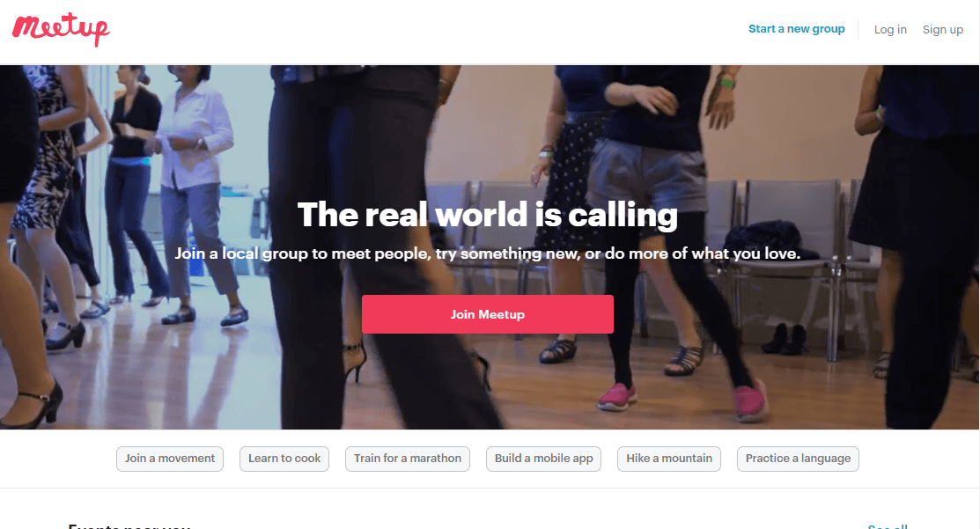980x529 pixels.
Task: Open the Sign up link
Action: coord(942,29)
